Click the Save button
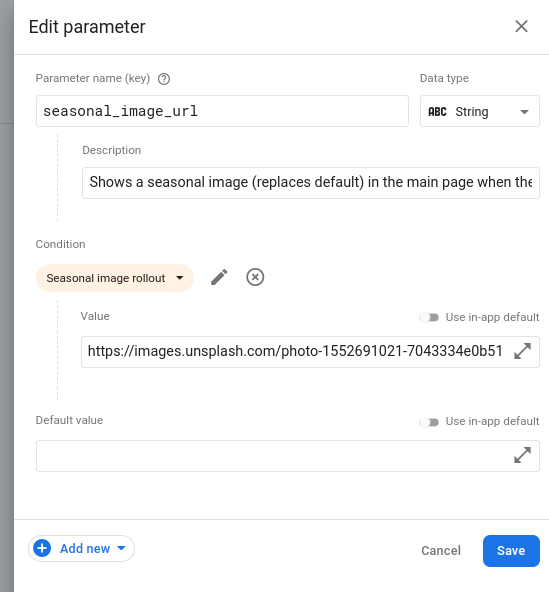This screenshot has height=592, width=549. coord(511,550)
